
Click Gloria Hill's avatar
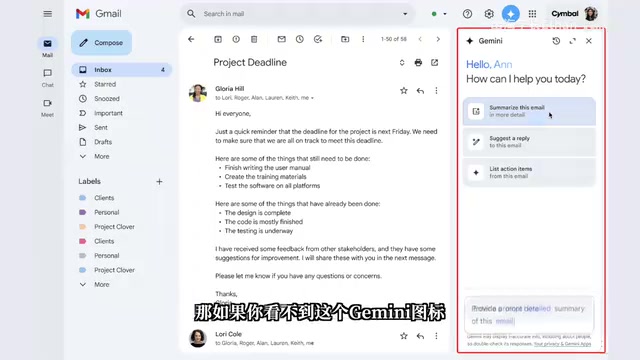(x=198, y=93)
